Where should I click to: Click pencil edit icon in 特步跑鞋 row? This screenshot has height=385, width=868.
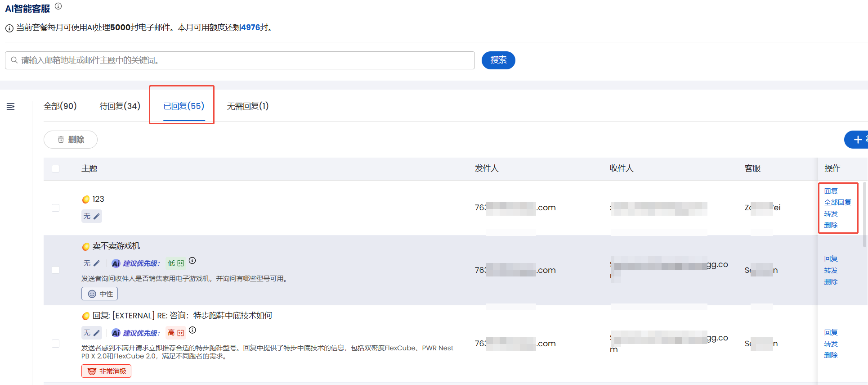point(96,333)
